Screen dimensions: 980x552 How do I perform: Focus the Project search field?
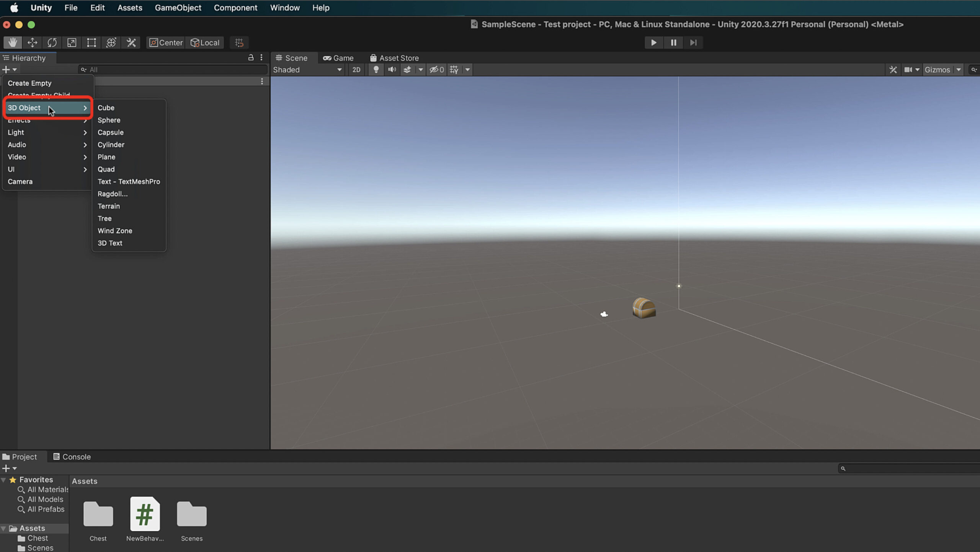[x=909, y=468]
